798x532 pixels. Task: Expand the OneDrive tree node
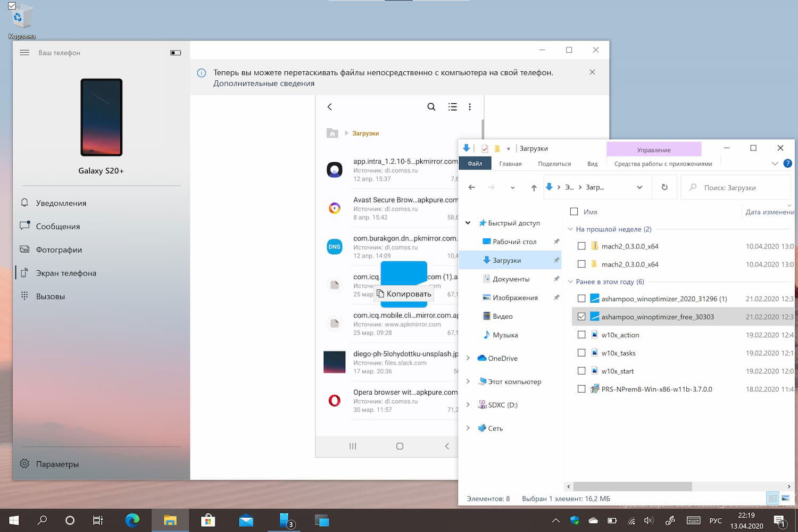click(468, 359)
